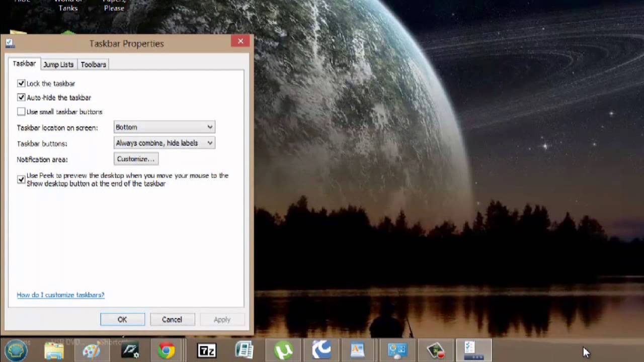Close the Taskbar Properties dialog
The image size is (644, 362).
click(240, 41)
